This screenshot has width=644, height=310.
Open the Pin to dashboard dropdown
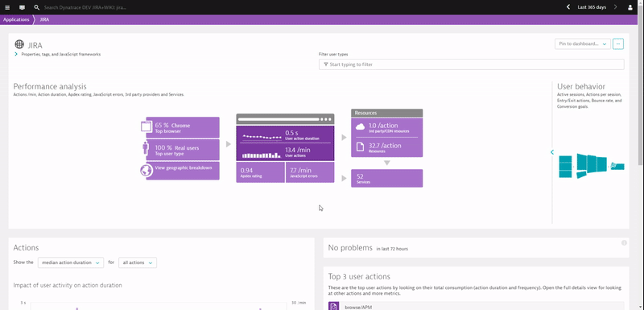tap(582, 44)
